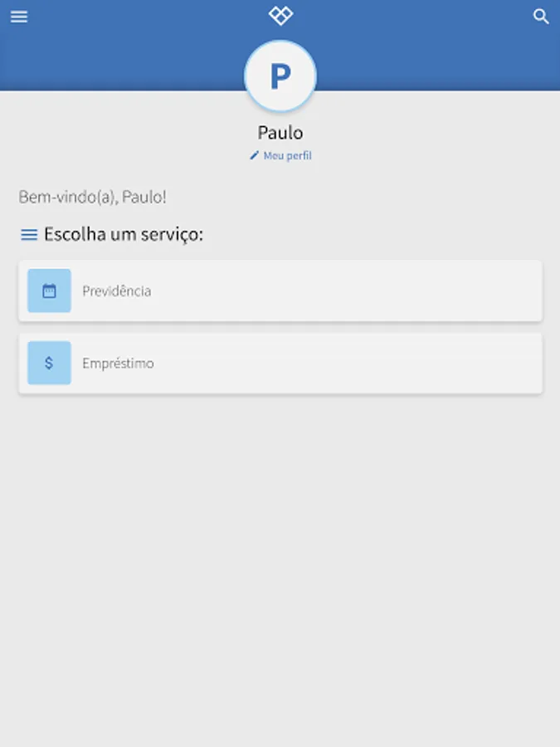Click empty area right of Previdência label

point(347,290)
